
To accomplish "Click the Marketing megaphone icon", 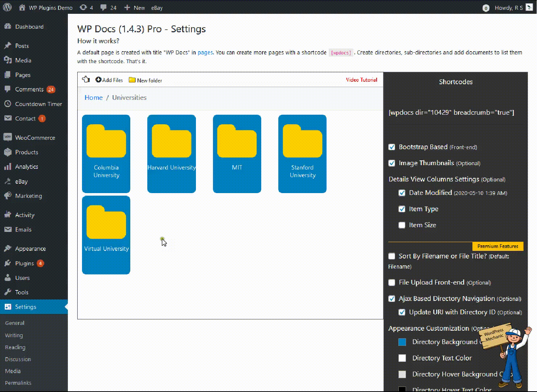I will [x=8, y=196].
